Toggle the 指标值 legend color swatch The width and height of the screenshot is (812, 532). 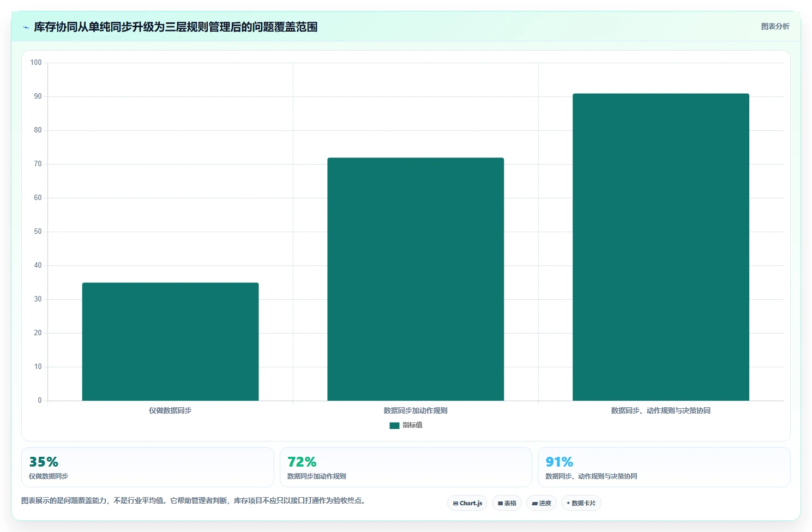[394, 425]
